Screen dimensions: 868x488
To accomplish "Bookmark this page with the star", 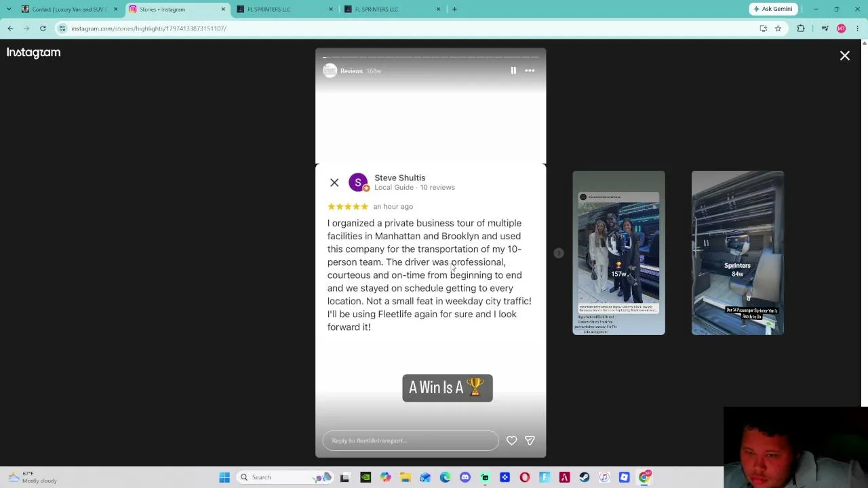I will click(778, 28).
